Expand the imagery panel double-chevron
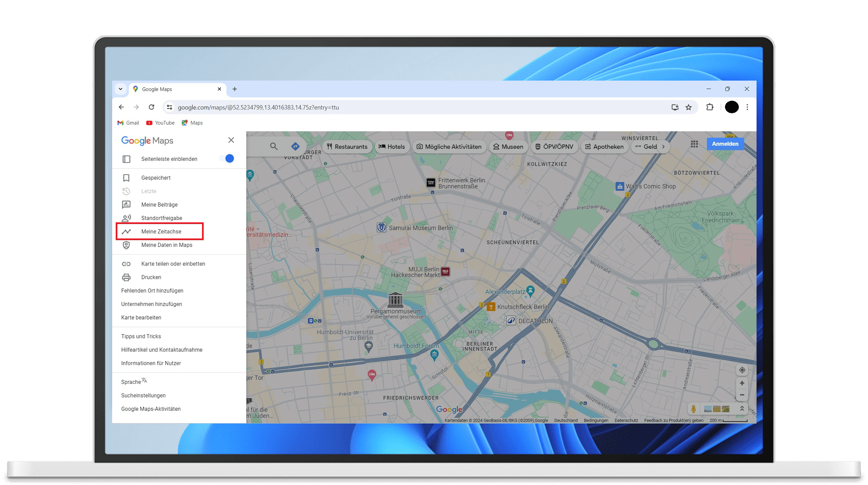This screenshot has width=868, height=485. coord(742,409)
